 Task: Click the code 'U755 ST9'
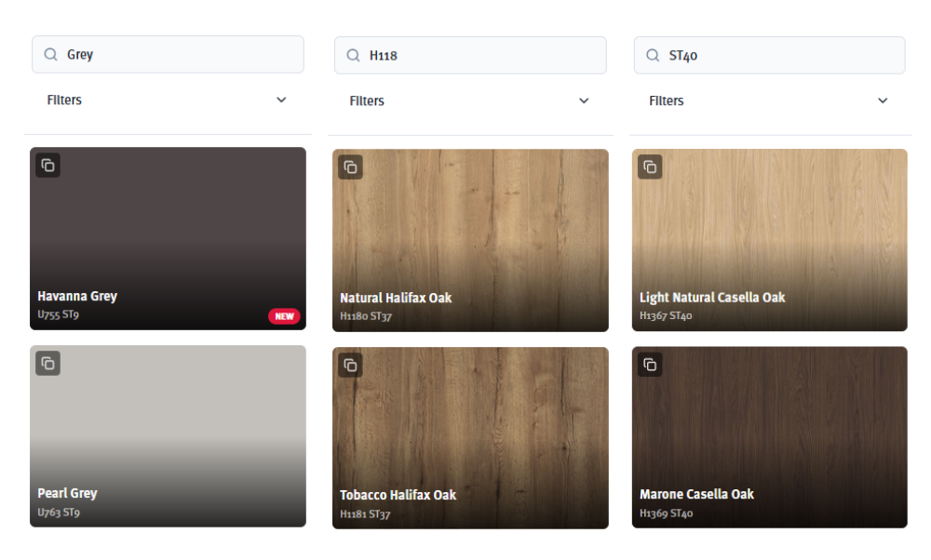pyautogui.click(x=58, y=314)
